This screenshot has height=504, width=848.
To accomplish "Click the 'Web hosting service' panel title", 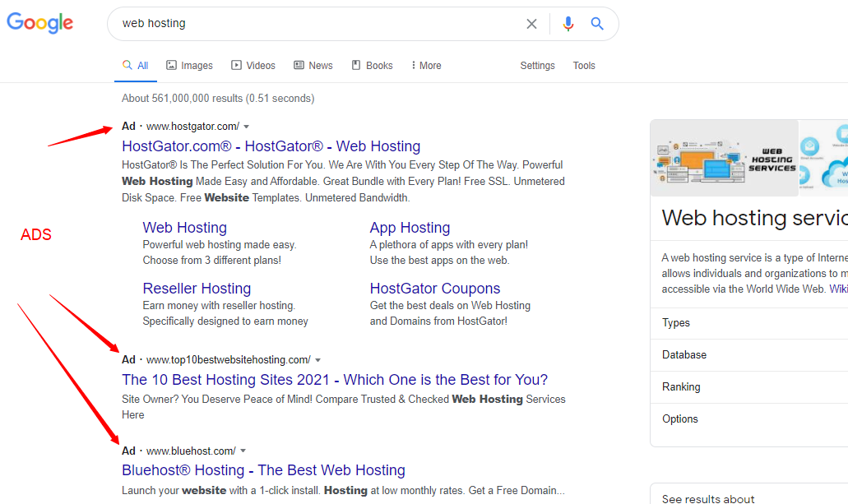I will click(755, 218).
